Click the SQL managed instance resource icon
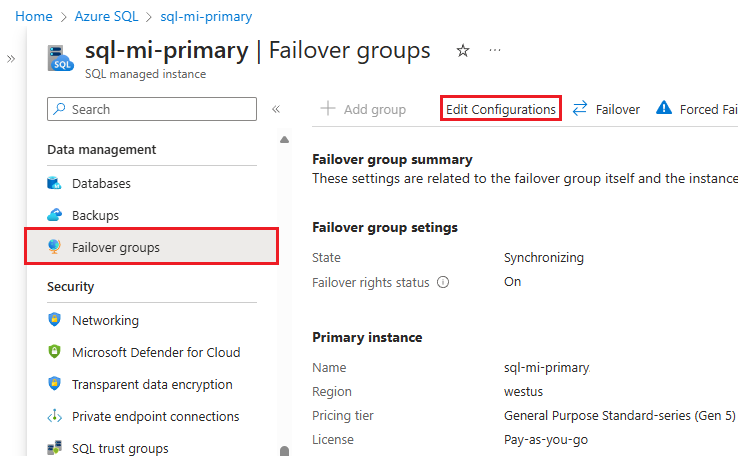Viewport: 738px width, 457px height. (x=61, y=57)
